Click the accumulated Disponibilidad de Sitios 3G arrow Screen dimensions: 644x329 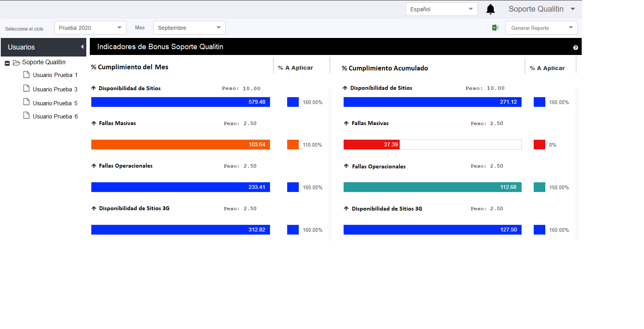click(346, 208)
